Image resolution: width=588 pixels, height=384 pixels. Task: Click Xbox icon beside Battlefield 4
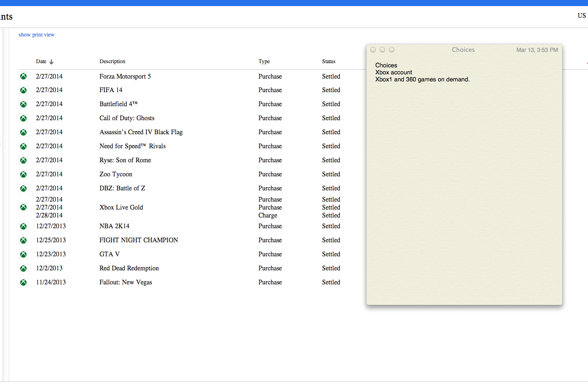coord(23,104)
